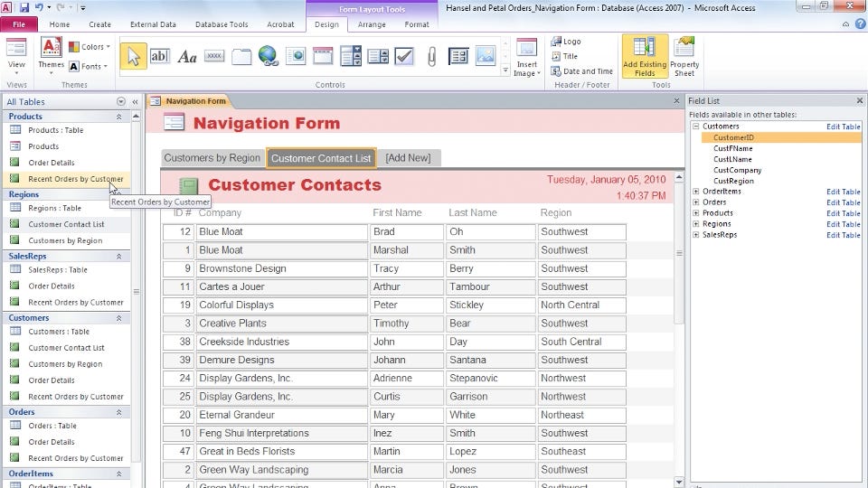Expand the controls gallery More arrow
Viewport: 868px width, 488px height.
tap(505, 70)
